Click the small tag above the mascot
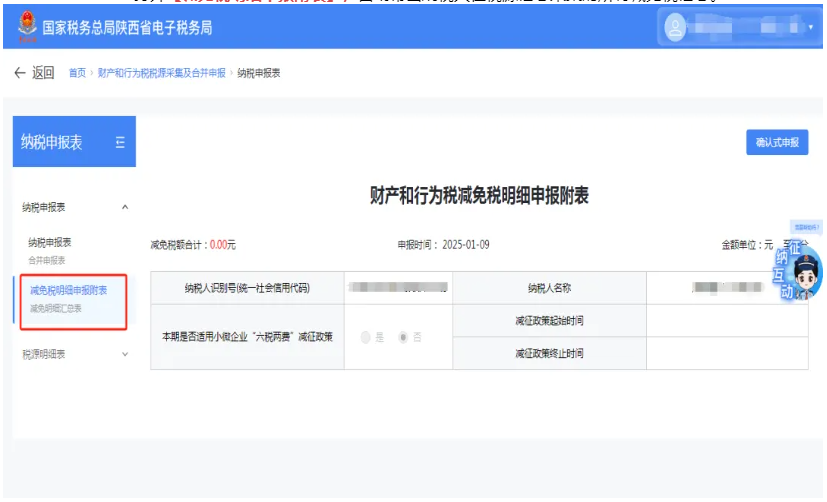 coord(805,228)
